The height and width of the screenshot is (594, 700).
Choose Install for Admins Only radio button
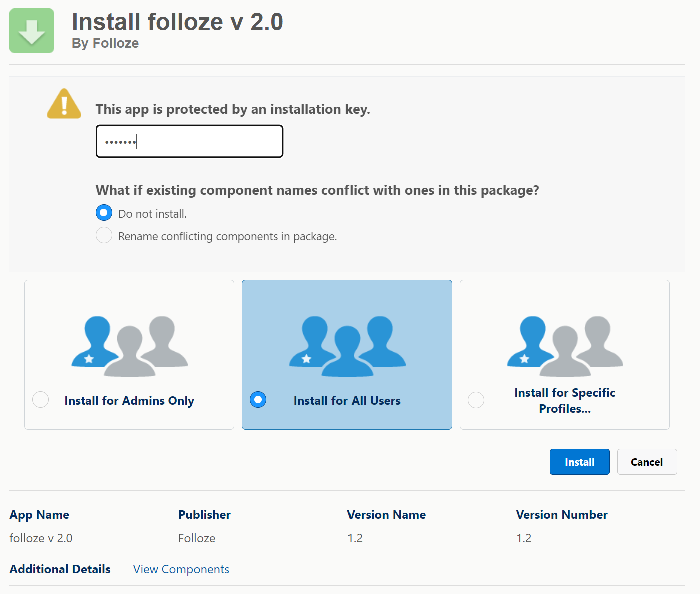click(x=40, y=399)
